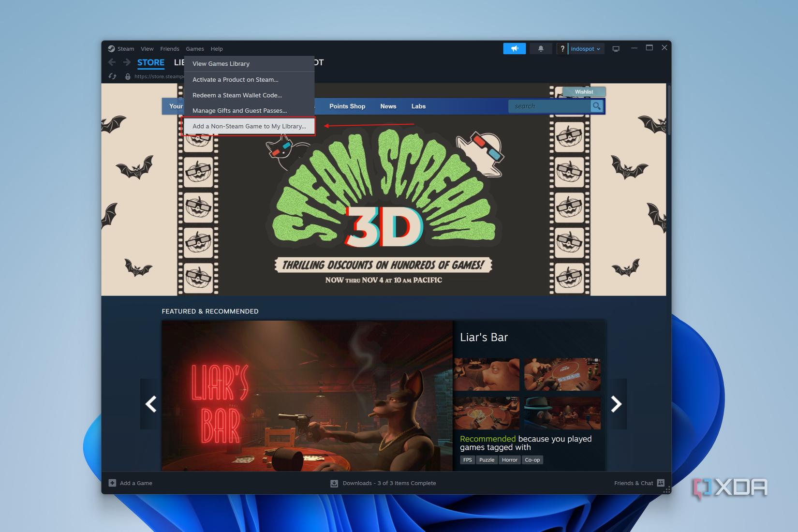
Task: Open the Points Shop link
Action: pos(347,106)
